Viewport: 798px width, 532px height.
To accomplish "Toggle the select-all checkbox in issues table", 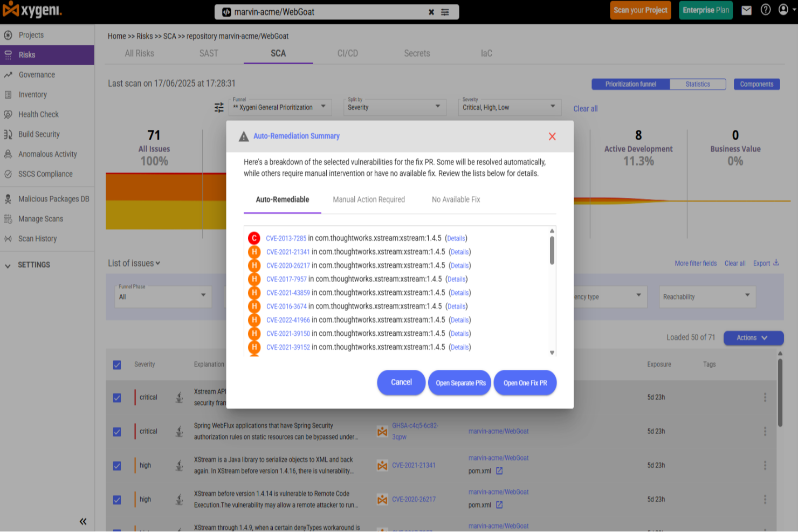I will pyautogui.click(x=117, y=365).
